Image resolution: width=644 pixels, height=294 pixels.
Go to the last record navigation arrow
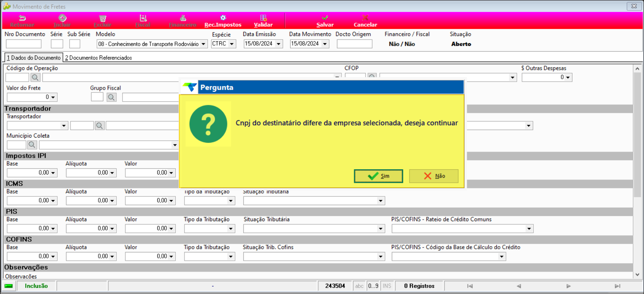[617, 286]
